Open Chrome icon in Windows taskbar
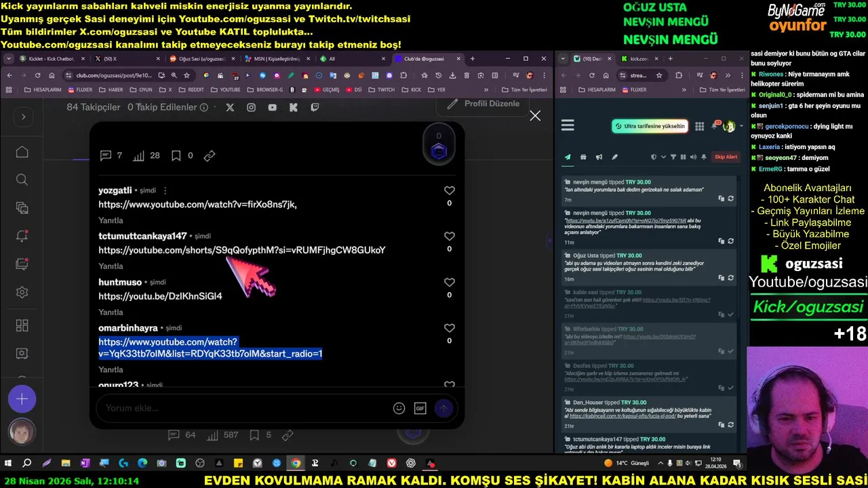The width and height of the screenshot is (868, 488). point(296,464)
